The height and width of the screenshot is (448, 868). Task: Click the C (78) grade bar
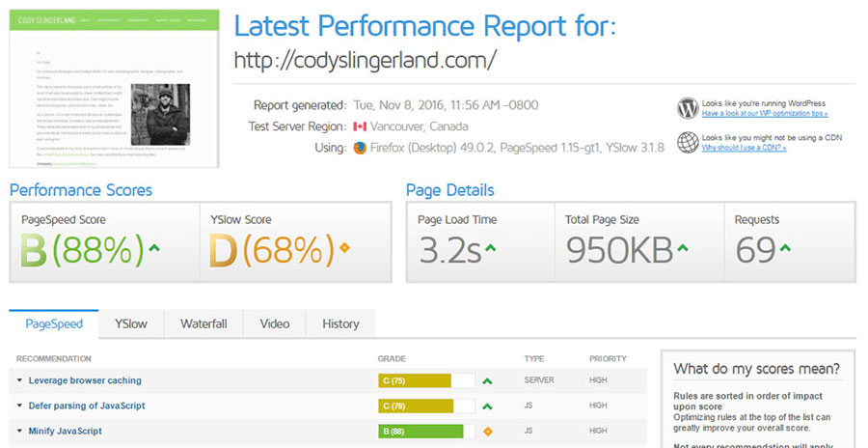tap(426, 406)
